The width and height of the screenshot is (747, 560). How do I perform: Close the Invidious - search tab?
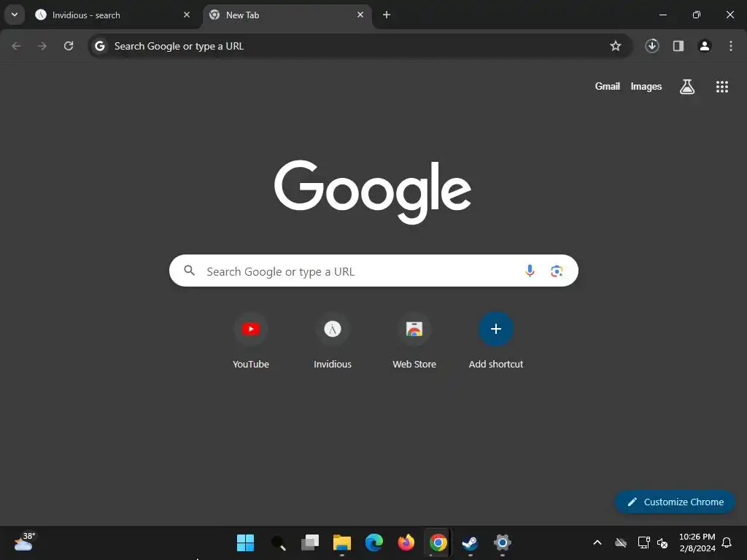(x=187, y=15)
